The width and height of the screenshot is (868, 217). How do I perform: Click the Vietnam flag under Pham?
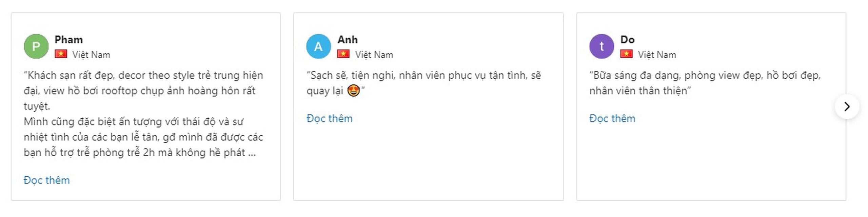[x=61, y=54]
